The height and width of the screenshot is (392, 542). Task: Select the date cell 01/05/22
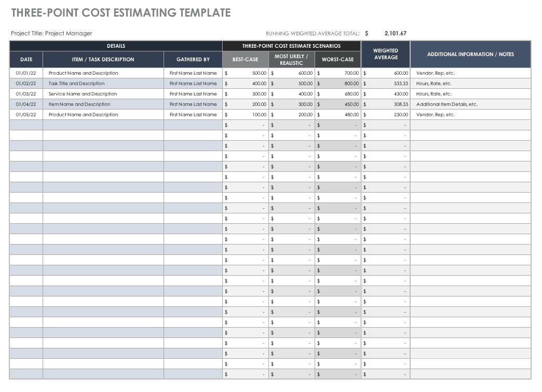point(26,115)
